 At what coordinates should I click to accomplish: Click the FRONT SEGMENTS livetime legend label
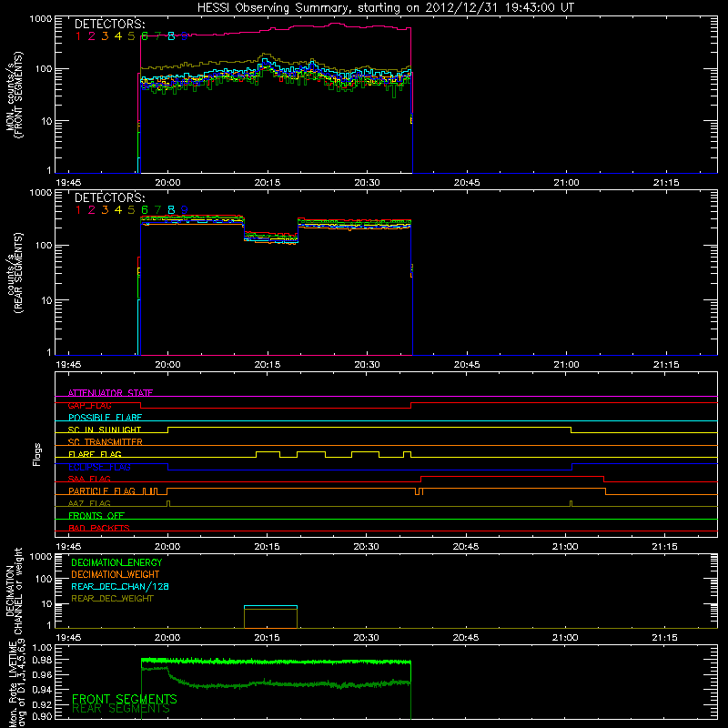click(x=125, y=699)
